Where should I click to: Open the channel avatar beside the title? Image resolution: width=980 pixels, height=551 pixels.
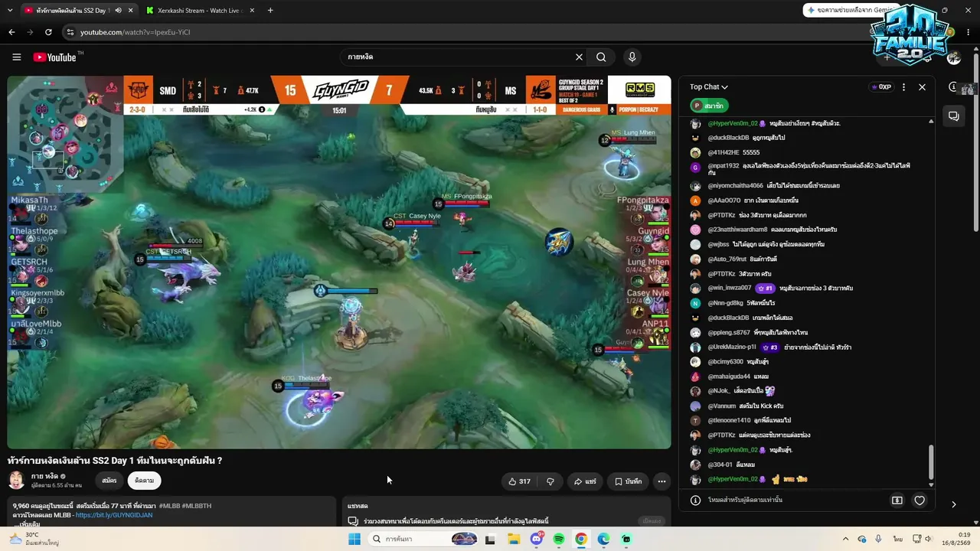(x=16, y=480)
